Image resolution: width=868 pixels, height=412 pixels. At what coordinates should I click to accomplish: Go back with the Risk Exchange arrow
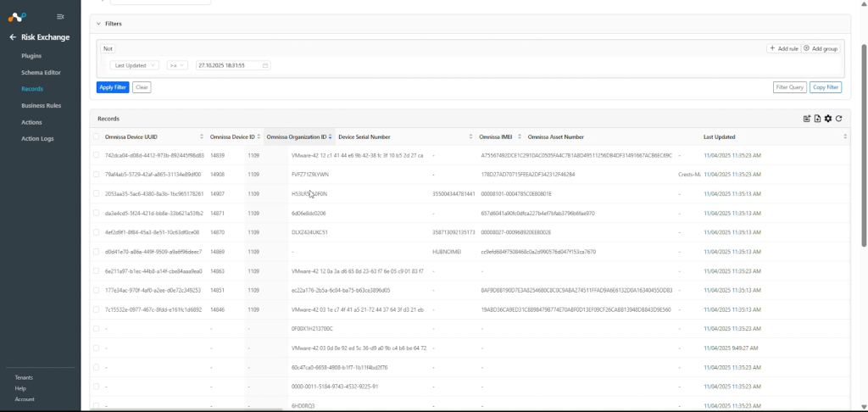[x=13, y=37]
